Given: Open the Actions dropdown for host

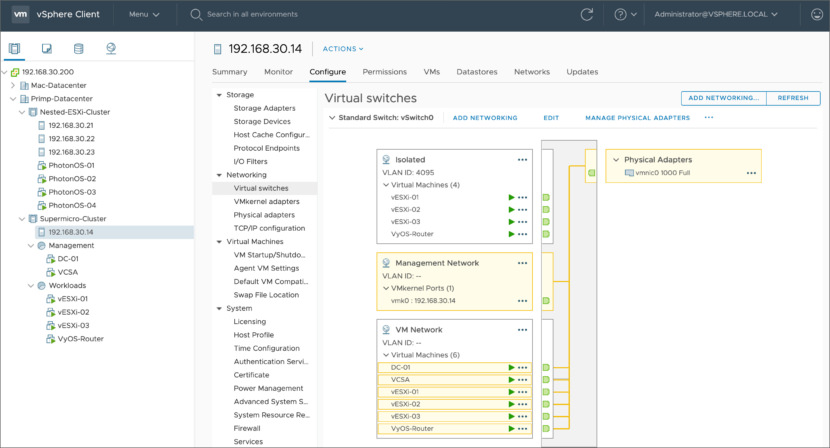Looking at the screenshot, I should pos(343,48).
